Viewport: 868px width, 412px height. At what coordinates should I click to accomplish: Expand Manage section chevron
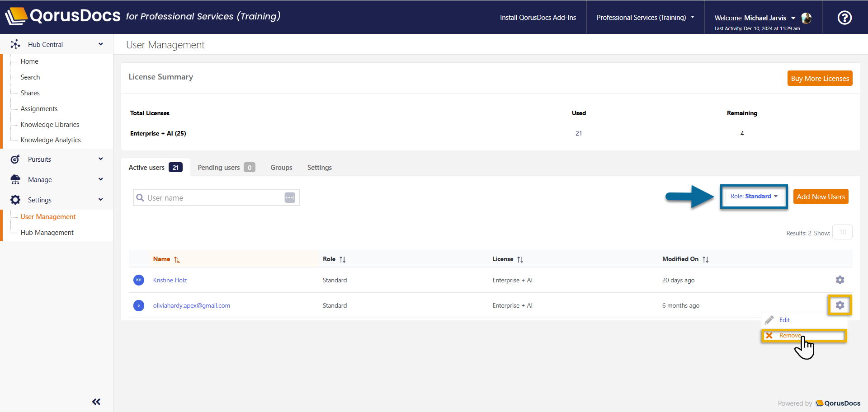tap(100, 179)
